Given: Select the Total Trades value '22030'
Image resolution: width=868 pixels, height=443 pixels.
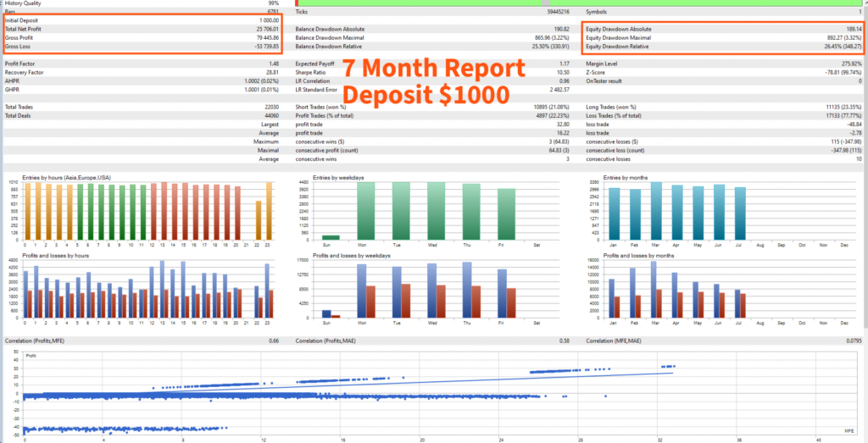Looking at the screenshot, I should coord(272,107).
